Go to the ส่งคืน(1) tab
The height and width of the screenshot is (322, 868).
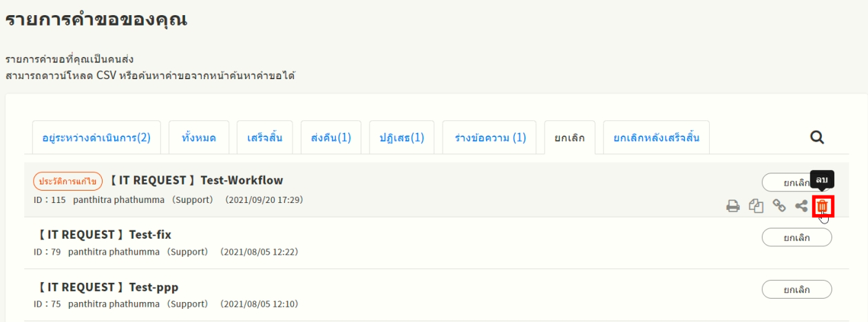coord(331,138)
